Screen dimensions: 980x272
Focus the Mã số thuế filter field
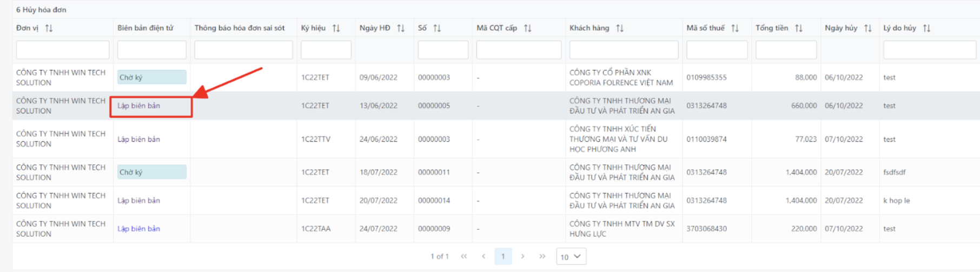coord(717,50)
